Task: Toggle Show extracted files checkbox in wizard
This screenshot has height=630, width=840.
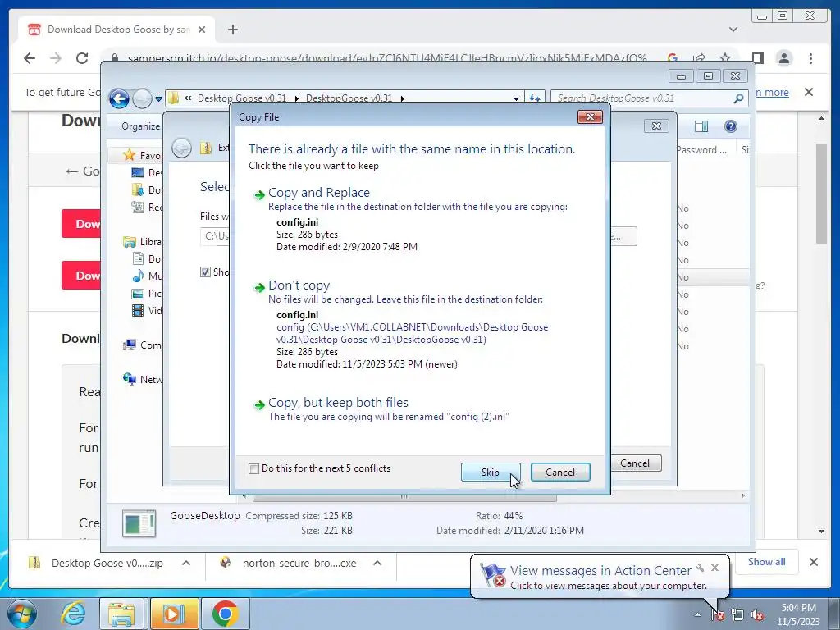Action: [205, 272]
